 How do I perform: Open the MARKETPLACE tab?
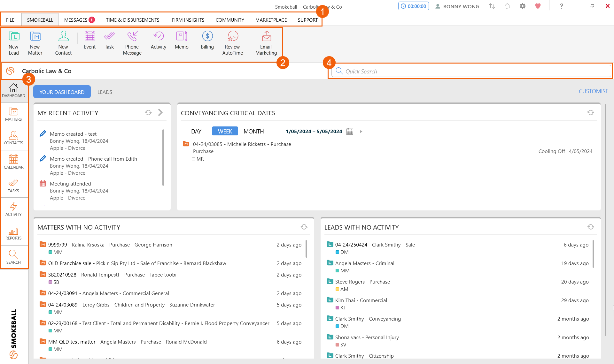click(271, 20)
